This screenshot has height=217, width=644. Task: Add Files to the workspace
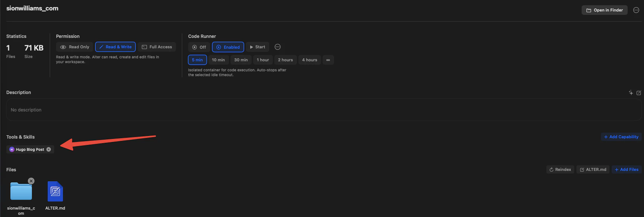[x=627, y=169]
